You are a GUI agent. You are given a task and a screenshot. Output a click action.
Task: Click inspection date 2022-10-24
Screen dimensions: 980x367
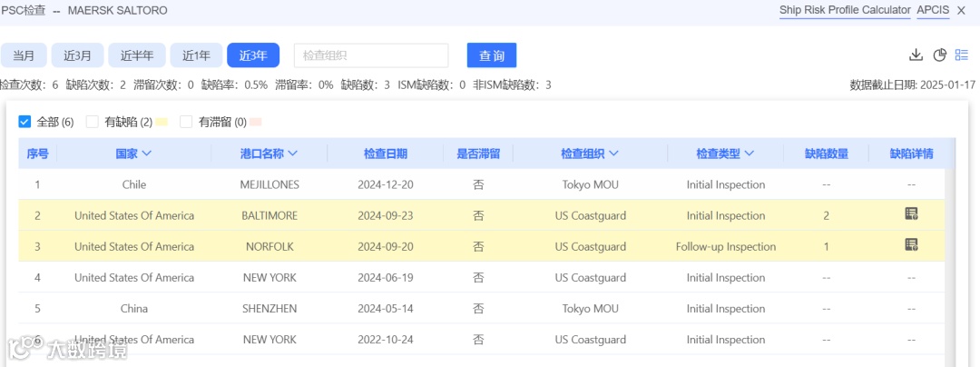(386, 340)
